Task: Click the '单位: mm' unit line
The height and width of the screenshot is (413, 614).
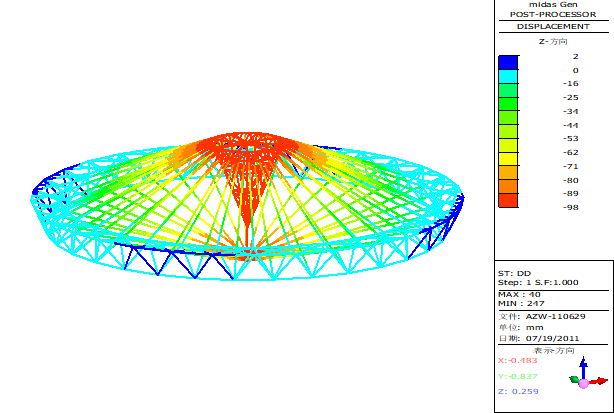Action: [x=521, y=327]
